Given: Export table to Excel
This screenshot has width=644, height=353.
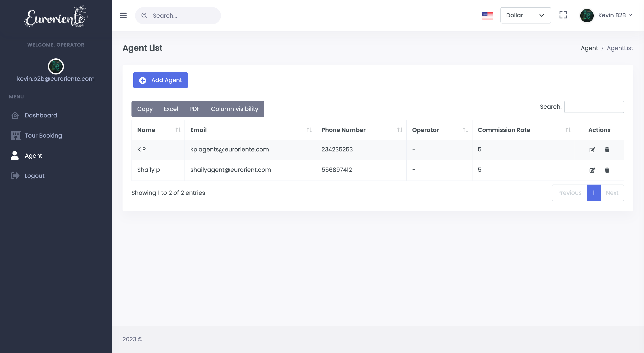Looking at the screenshot, I should tap(171, 109).
